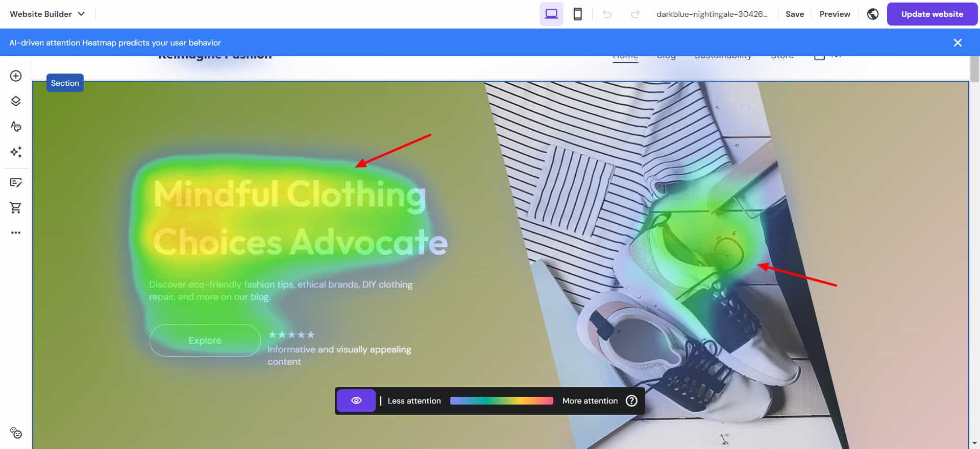
Task: Open the website styles icon
Action: tap(16, 126)
